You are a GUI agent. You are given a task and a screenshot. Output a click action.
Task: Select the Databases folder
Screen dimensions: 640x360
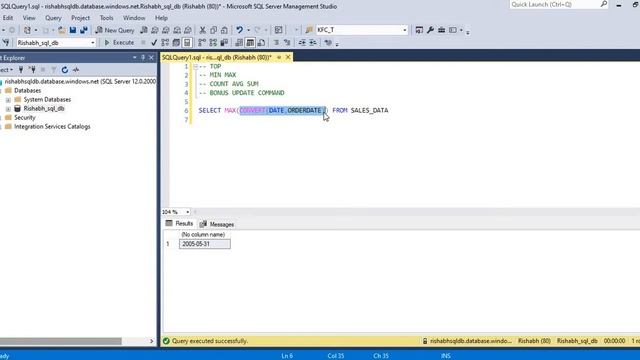click(27, 91)
